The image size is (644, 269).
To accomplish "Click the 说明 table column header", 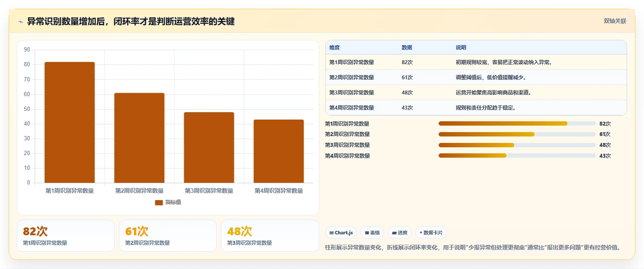I will 461,48.
